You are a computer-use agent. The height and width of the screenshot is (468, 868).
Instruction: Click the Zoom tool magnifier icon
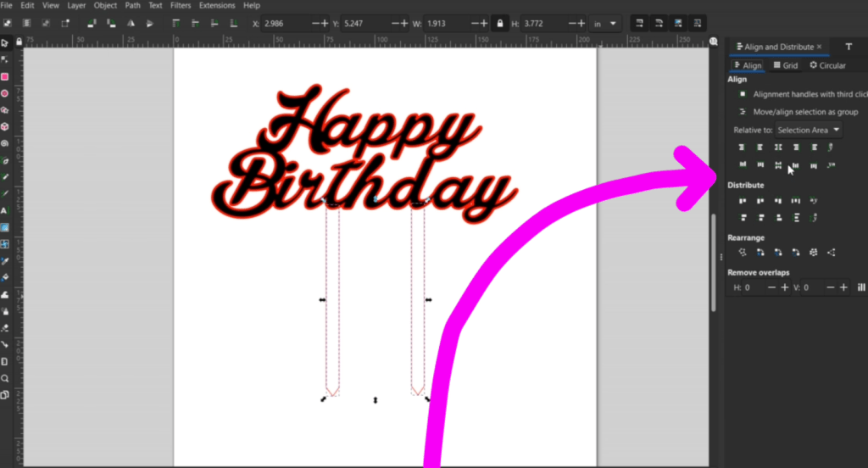[4, 378]
